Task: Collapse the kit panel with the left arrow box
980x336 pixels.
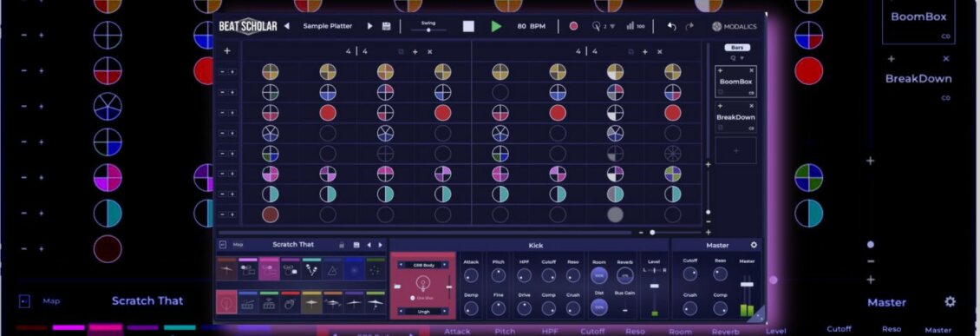Action: tap(223, 245)
